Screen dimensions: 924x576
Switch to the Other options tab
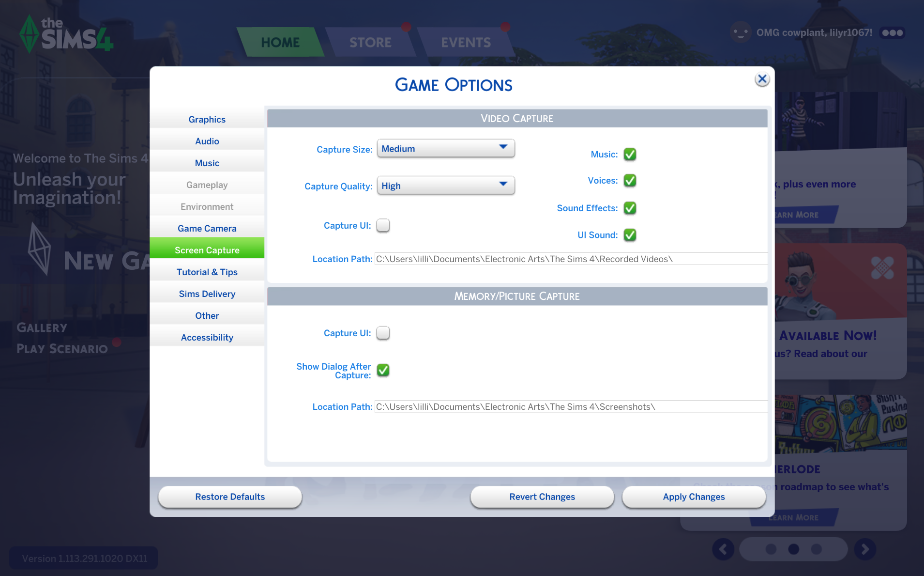click(207, 315)
